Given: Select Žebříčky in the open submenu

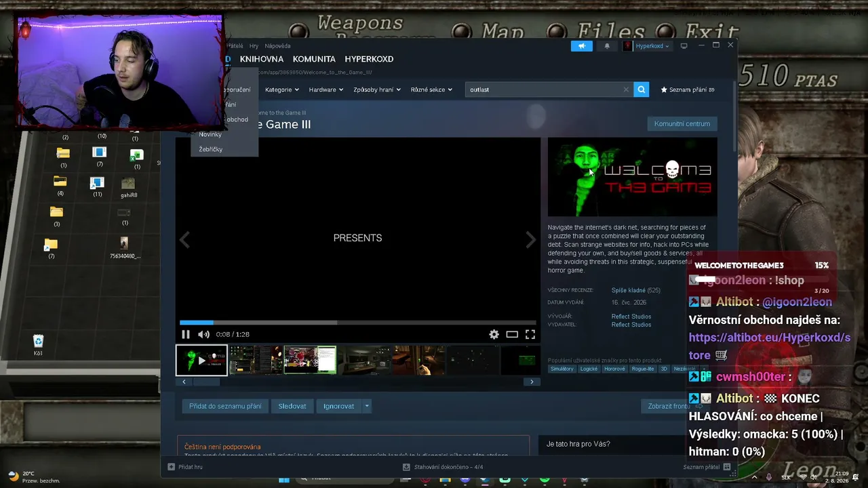Looking at the screenshot, I should pos(210,149).
